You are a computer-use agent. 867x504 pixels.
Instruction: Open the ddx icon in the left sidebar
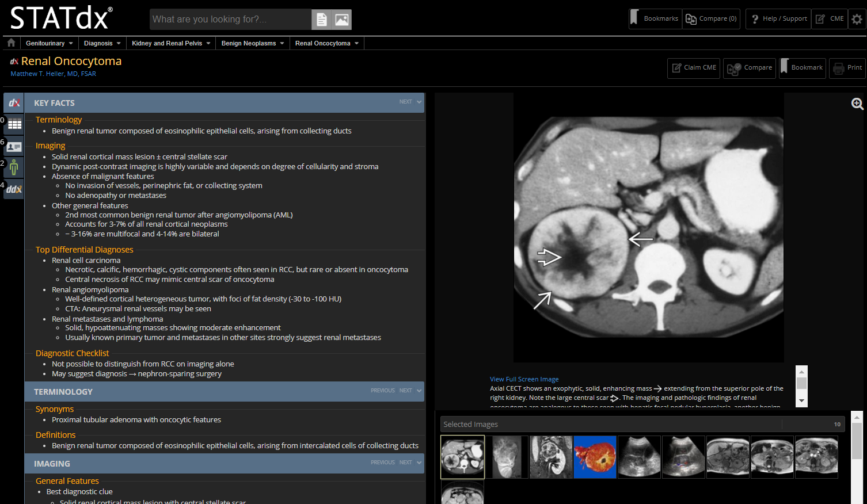click(x=14, y=189)
